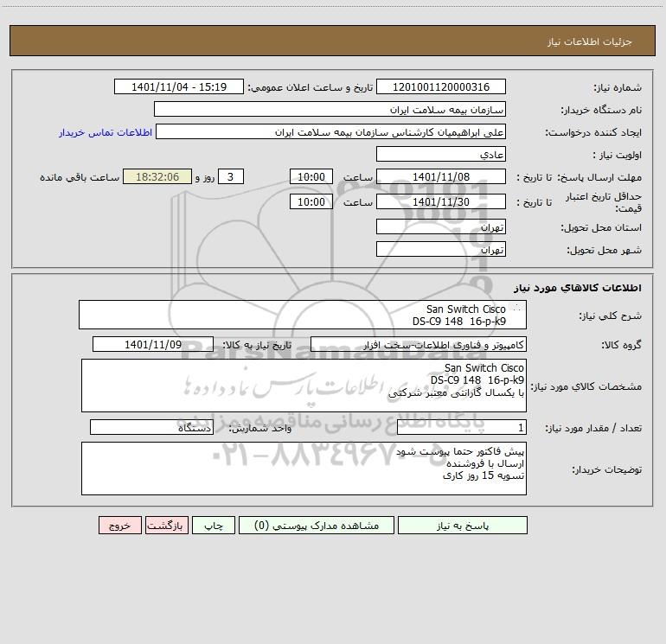Click the بازگشت back button
This screenshot has width=666, height=644.
pyautogui.click(x=166, y=525)
